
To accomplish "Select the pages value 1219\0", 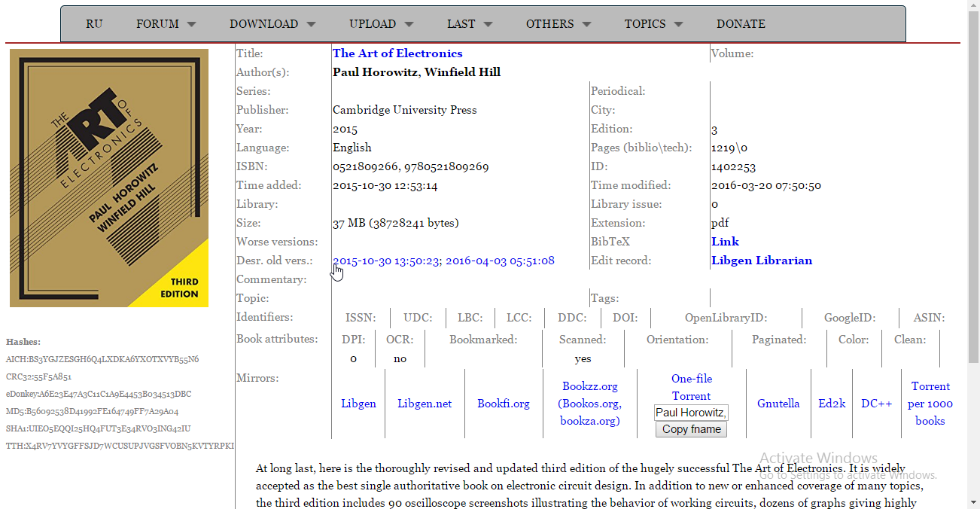I will coord(729,148).
